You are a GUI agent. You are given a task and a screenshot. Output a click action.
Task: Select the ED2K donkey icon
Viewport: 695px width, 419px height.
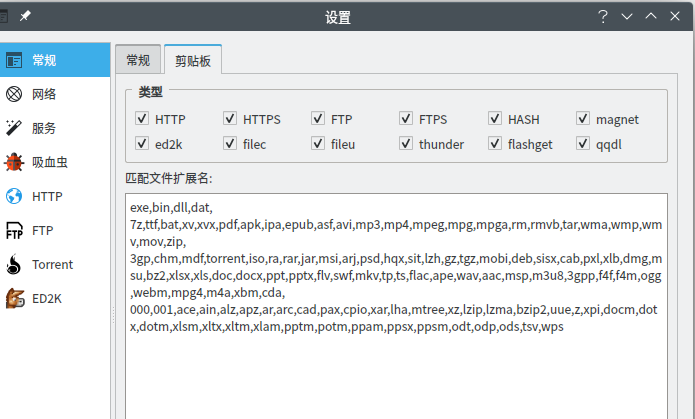14,299
